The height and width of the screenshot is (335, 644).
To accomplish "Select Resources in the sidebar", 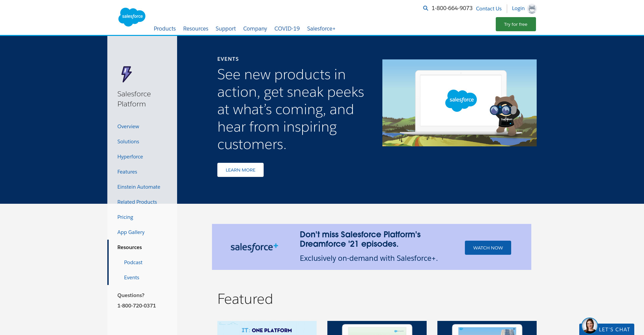I will [129, 247].
